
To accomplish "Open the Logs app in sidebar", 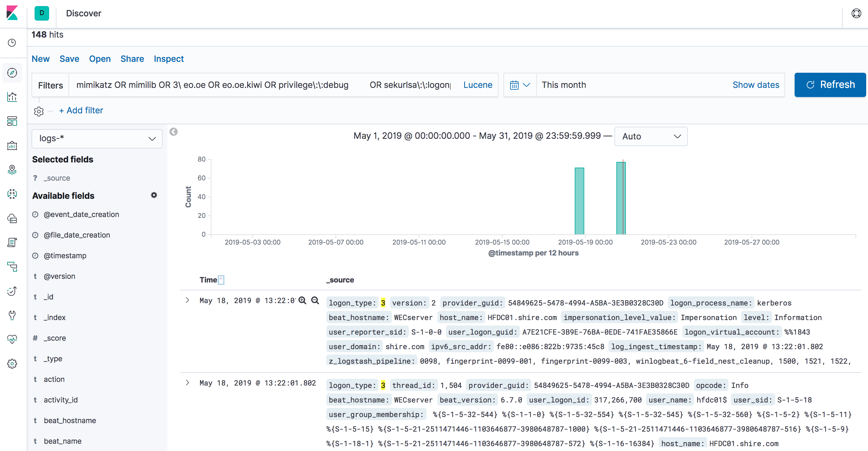I will coord(12,242).
